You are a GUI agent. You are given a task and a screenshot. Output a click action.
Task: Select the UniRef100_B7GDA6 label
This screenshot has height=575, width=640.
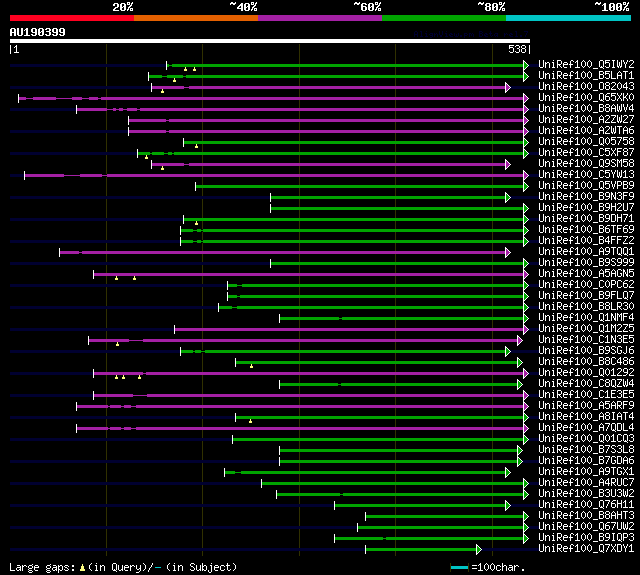pyautogui.click(x=586, y=461)
